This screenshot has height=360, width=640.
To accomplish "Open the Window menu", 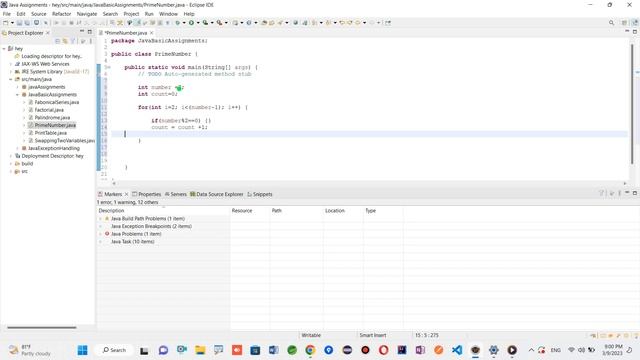I will 168,14.
